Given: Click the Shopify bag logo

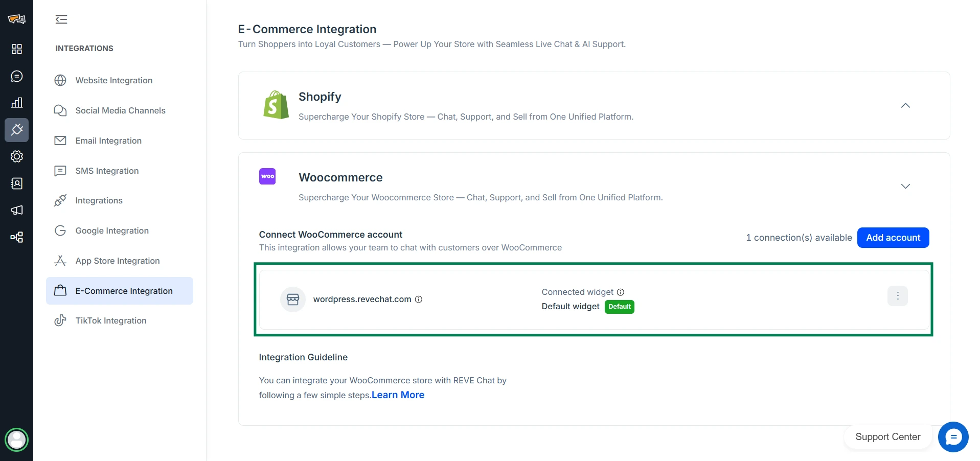Looking at the screenshot, I should click(x=276, y=105).
